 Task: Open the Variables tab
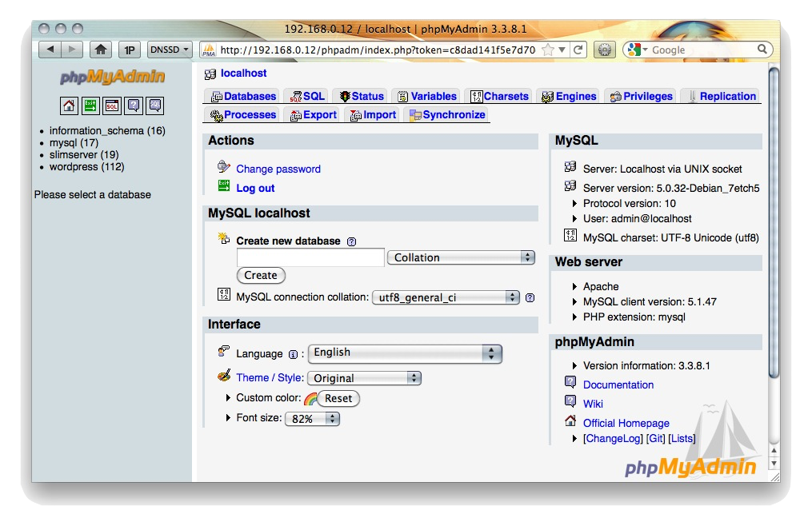click(x=426, y=96)
